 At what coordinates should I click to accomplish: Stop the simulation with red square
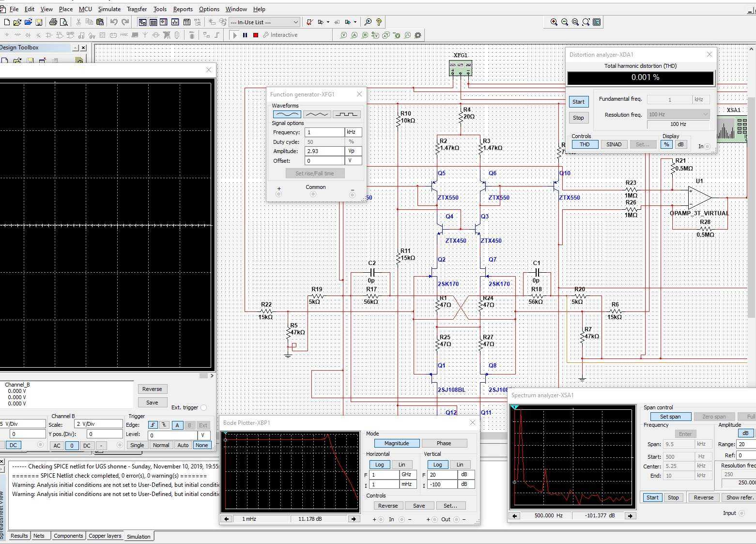click(256, 35)
